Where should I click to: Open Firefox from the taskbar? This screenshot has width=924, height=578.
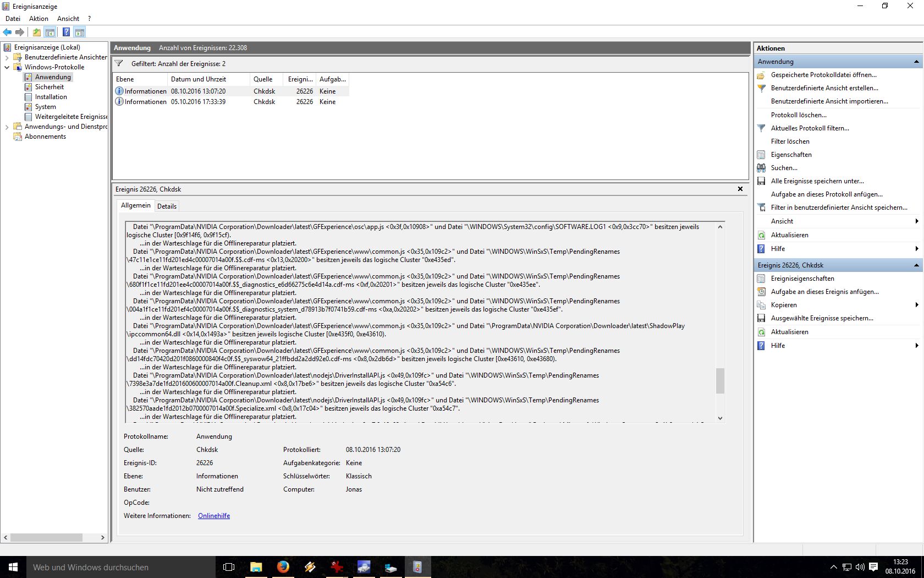pos(283,567)
